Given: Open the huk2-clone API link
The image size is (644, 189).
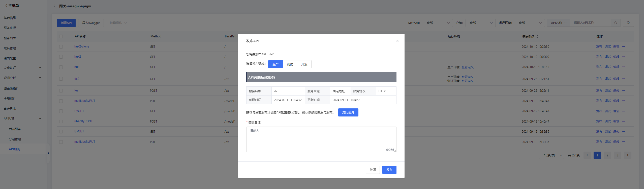Looking at the screenshot, I should [x=82, y=46].
